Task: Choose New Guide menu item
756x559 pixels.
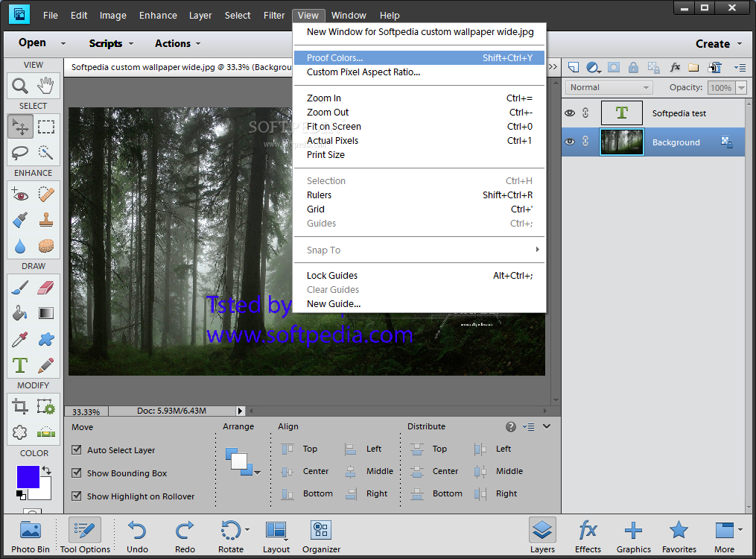Action: click(419, 304)
